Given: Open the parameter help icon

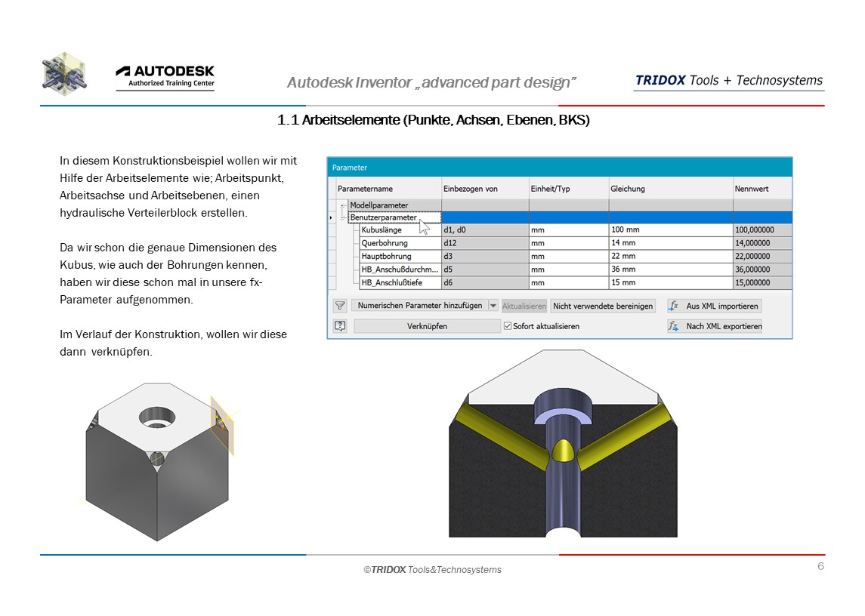Looking at the screenshot, I should [x=340, y=326].
